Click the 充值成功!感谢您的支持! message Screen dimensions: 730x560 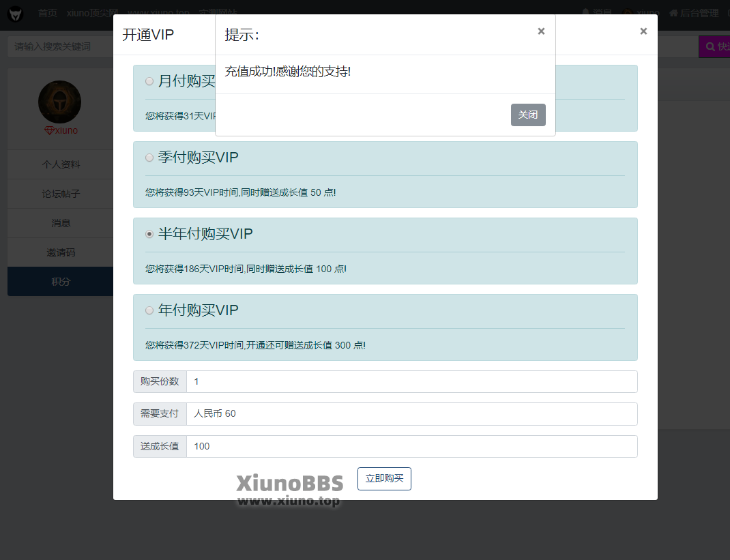pos(288,71)
